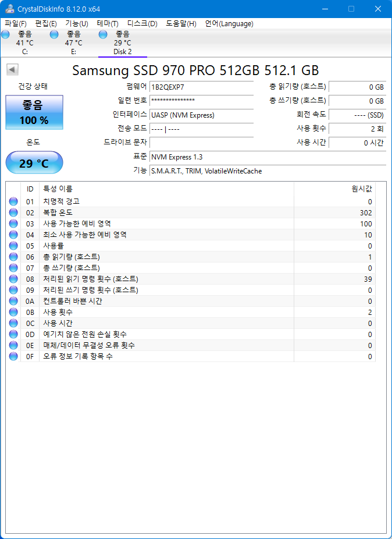Click status orb for 03 사용 가능한 예비 영역
This screenshot has height=539, width=392.
13,224
